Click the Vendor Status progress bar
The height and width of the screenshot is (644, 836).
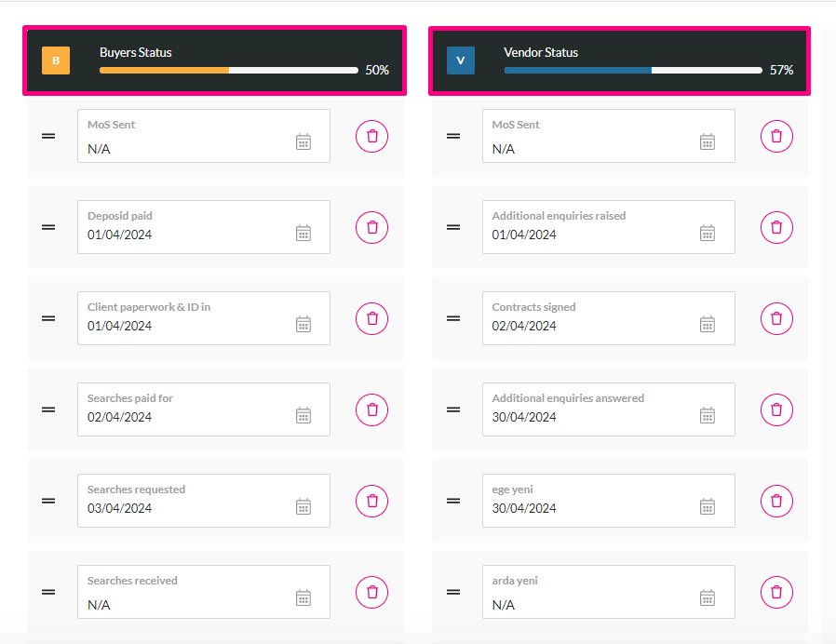pyautogui.click(x=633, y=71)
